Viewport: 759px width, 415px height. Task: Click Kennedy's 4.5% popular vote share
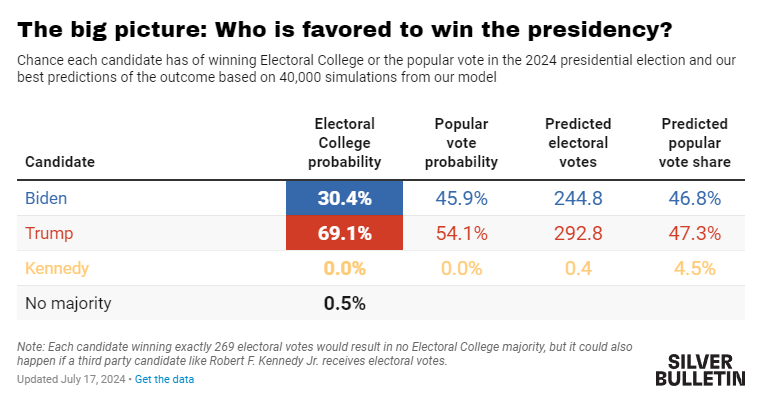[x=695, y=268]
